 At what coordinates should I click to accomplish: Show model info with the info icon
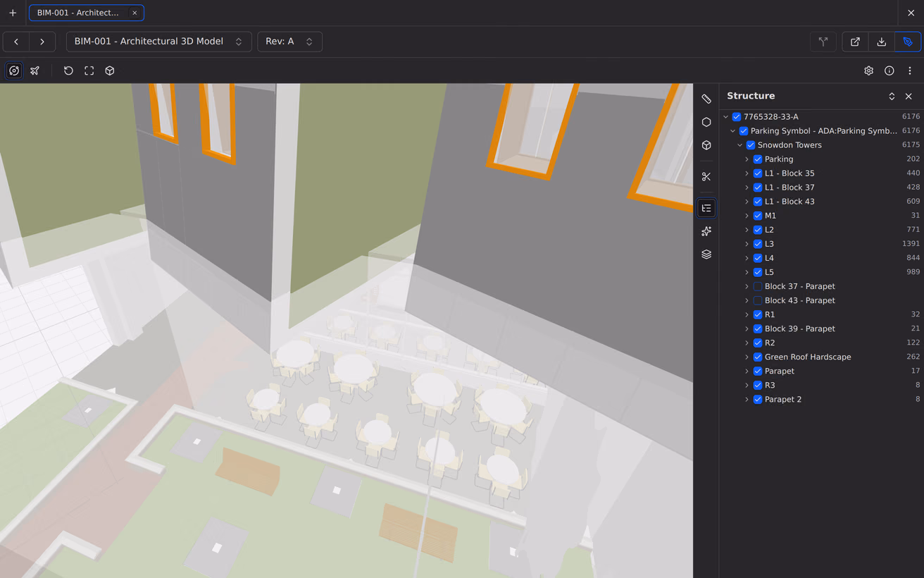[x=889, y=70]
